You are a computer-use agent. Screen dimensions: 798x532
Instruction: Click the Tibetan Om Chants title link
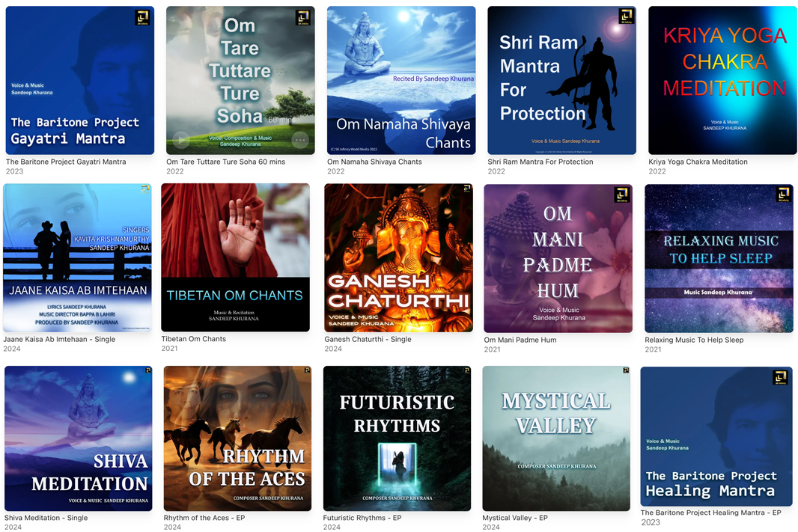coord(193,339)
